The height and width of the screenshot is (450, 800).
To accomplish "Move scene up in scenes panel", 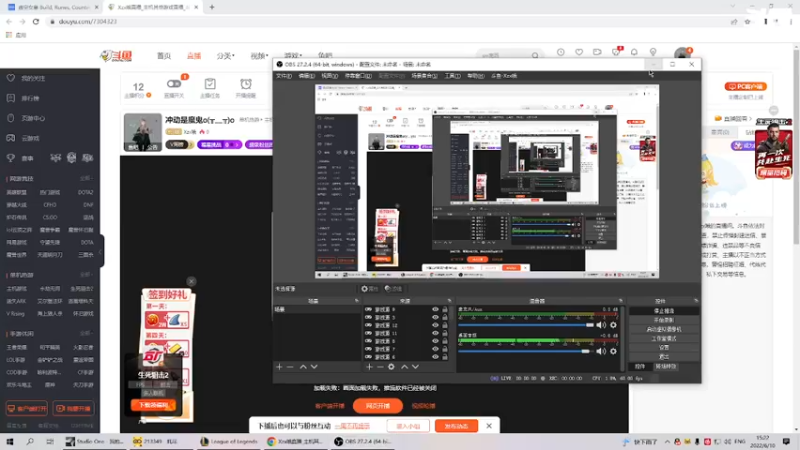I will coord(303,367).
